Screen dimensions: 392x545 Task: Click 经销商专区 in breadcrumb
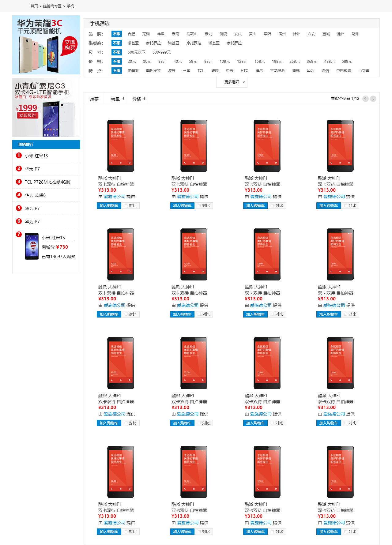[x=52, y=6]
